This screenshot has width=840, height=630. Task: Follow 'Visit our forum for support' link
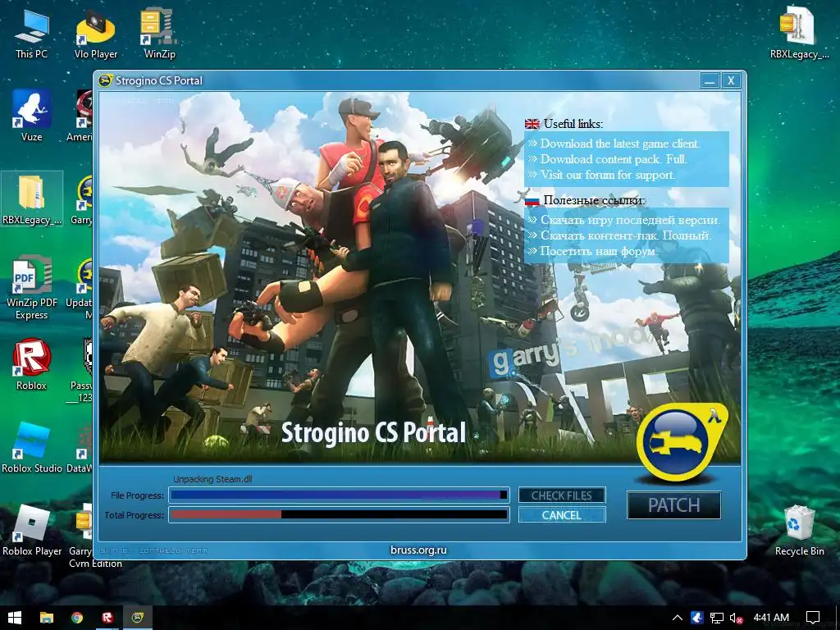tap(607, 174)
